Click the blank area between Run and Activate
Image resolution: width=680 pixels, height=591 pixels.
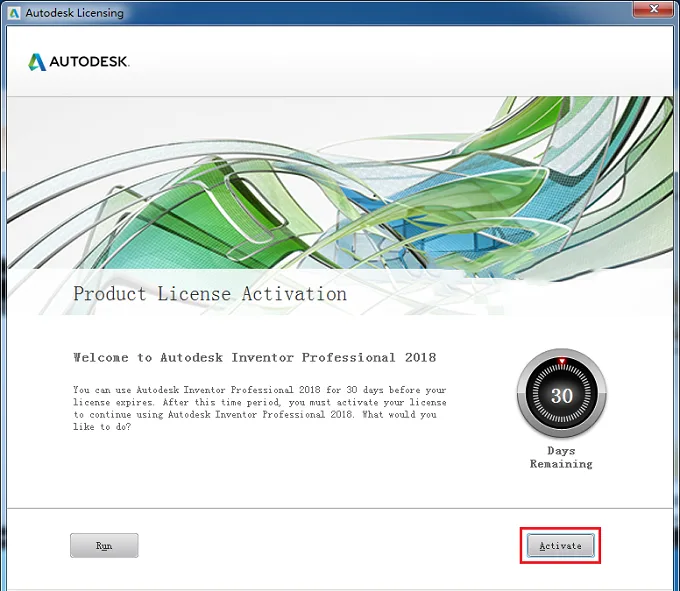(x=332, y=545)
